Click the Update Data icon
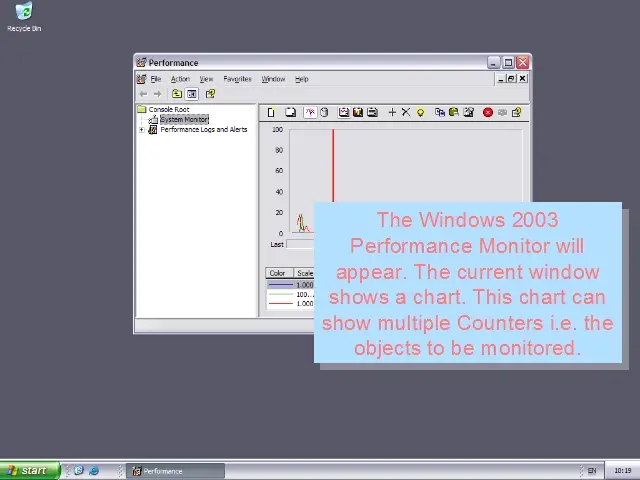The width and height of the screenshot is (640, 480). [502, 112]
